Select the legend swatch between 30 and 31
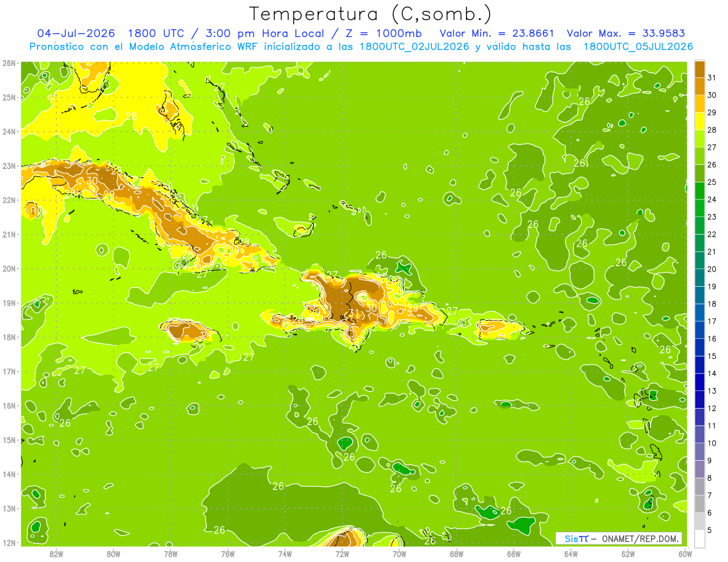 click(699, 86)
